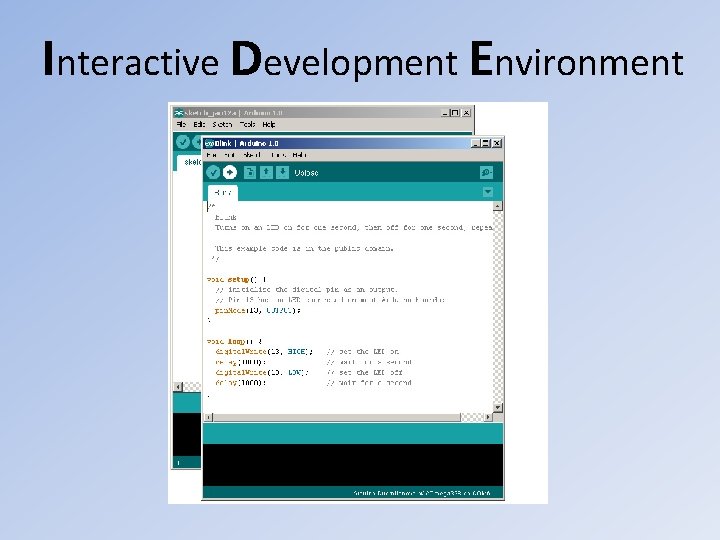
Task: Click Arduino logo in back window title bar
Action: [x=178, y=112]
